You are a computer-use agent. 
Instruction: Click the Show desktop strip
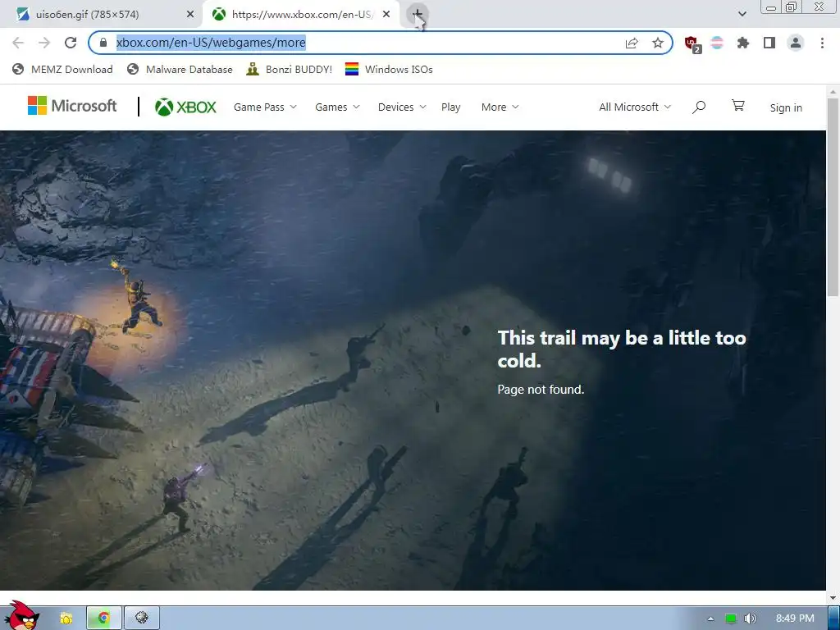click(x=833, y=619)
